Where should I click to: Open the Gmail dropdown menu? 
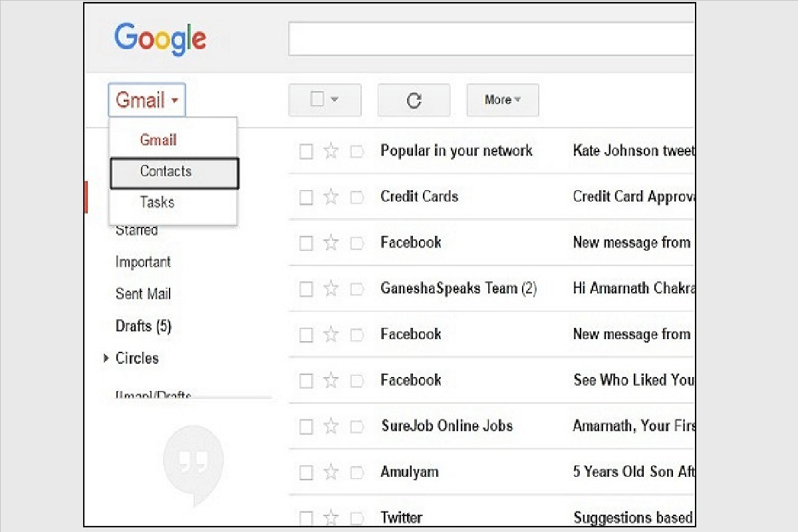(146, 100)
